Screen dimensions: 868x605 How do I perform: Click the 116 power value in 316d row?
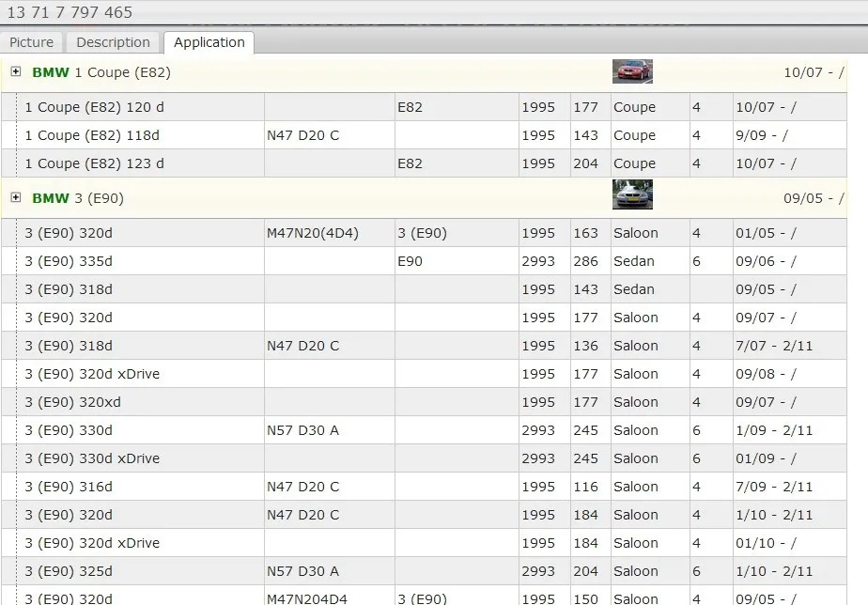tap(585, 487)
